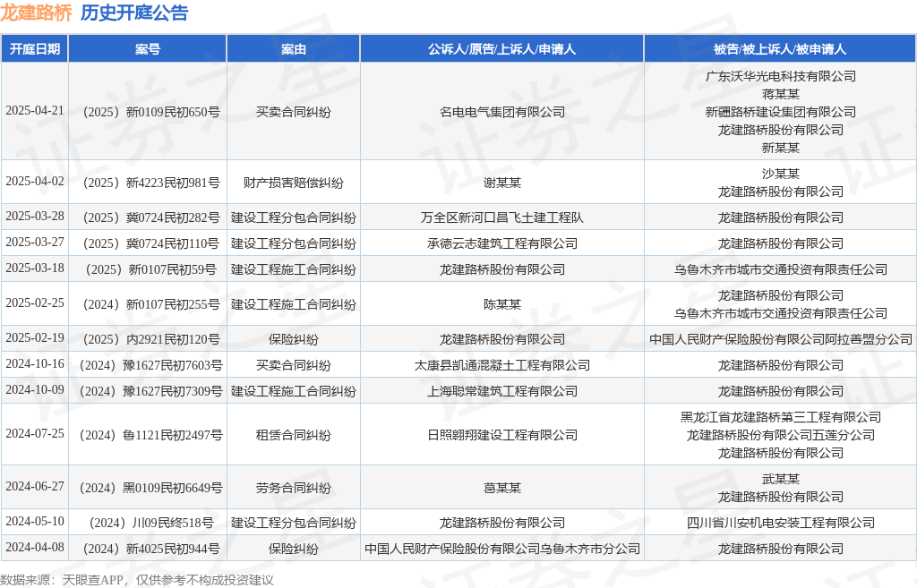Click plaintiff 上海聪常建筑工程有限公司

(501, 391)
